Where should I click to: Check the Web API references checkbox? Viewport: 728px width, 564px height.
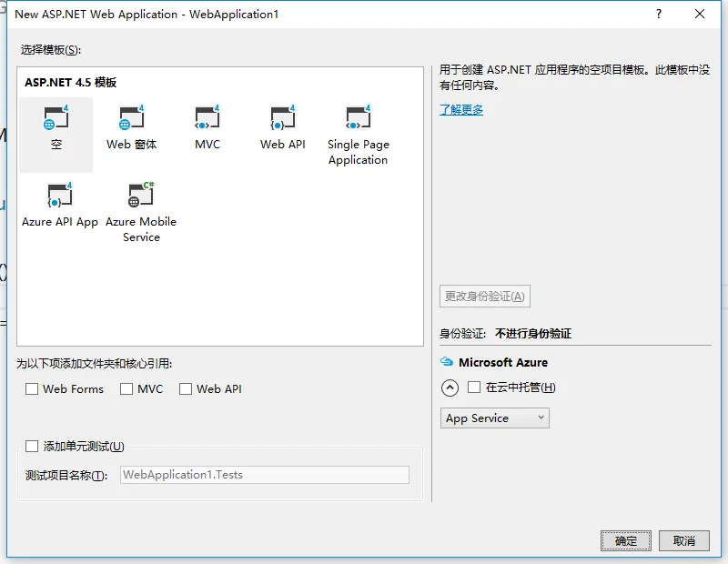pyautogui.click(x=186, y=389)
